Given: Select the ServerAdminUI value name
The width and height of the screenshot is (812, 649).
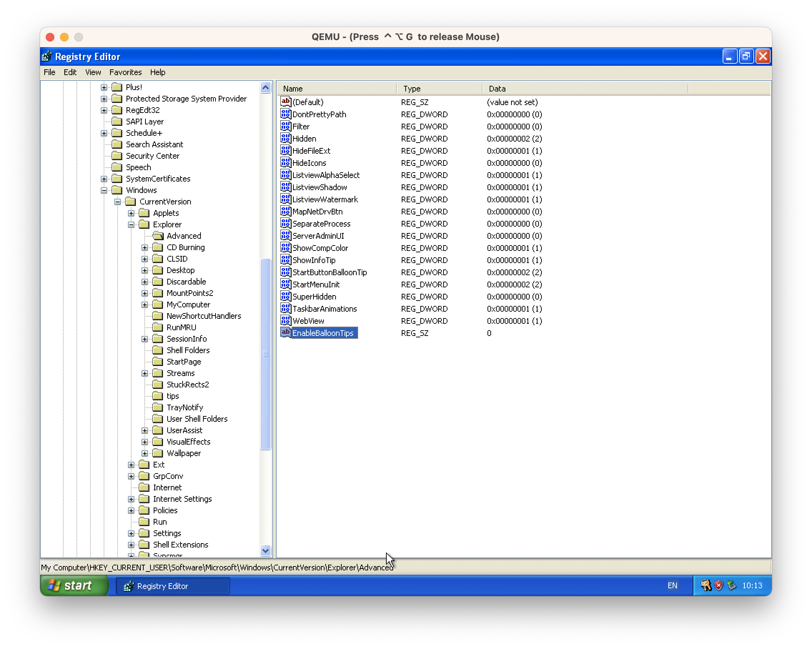Looking at the screenshot, I should [x=318, y=236].
